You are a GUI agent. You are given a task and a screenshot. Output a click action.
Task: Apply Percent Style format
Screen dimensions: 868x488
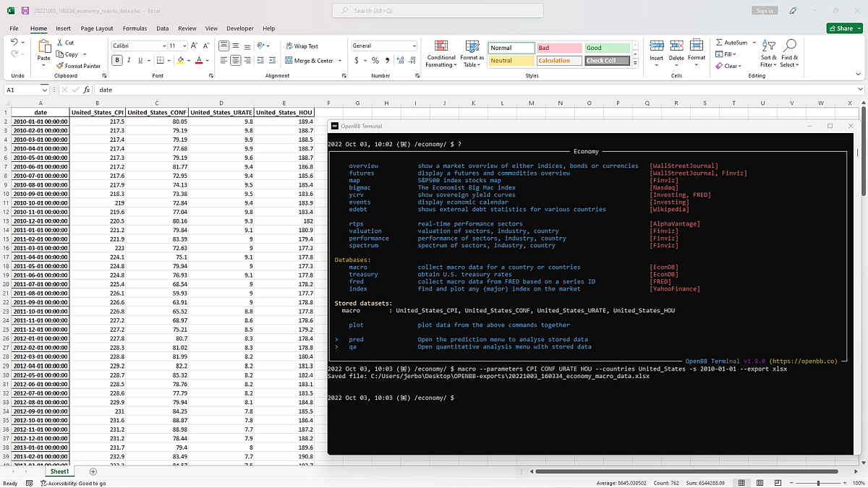[375, 61]
